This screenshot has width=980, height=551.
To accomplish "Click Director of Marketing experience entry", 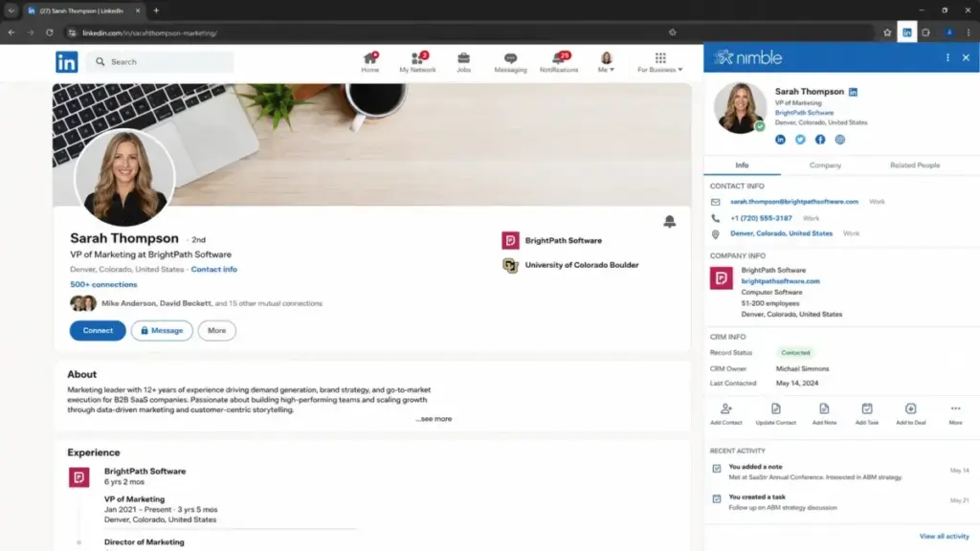I will click(x=144, y=542).
